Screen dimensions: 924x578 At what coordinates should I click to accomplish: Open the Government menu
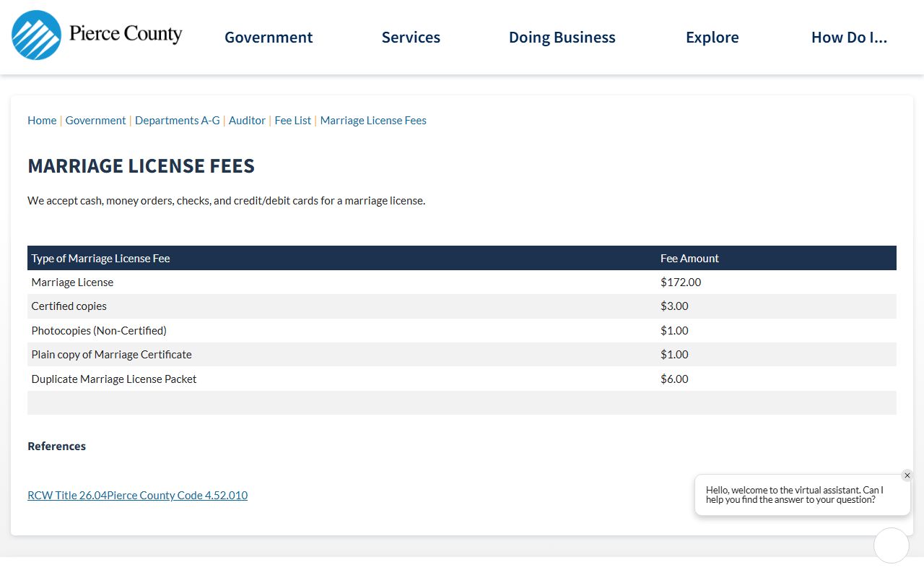pyautogui.click(x=269, y=38)
